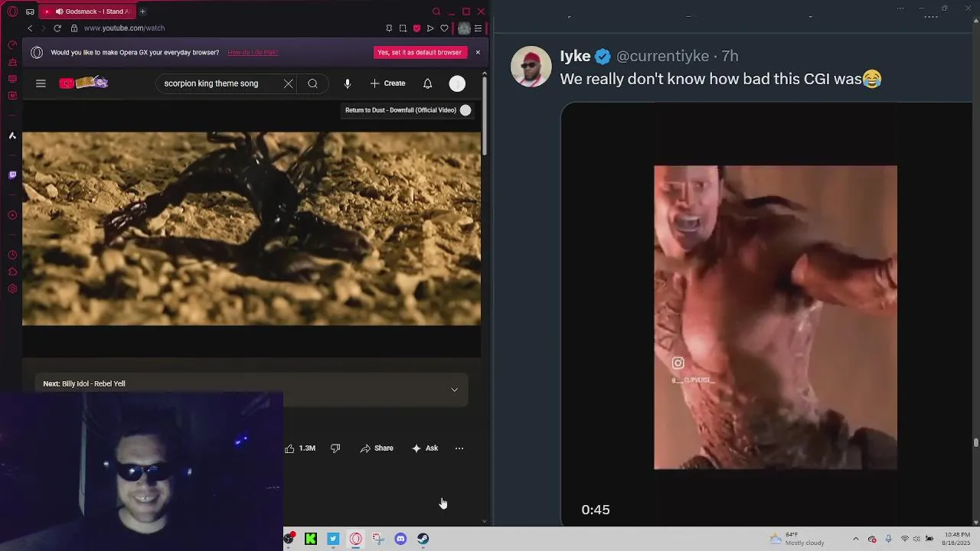Open GX Cleaner in sidebar
The height and width of the screenshot is (551, 980).
point(12,62)
